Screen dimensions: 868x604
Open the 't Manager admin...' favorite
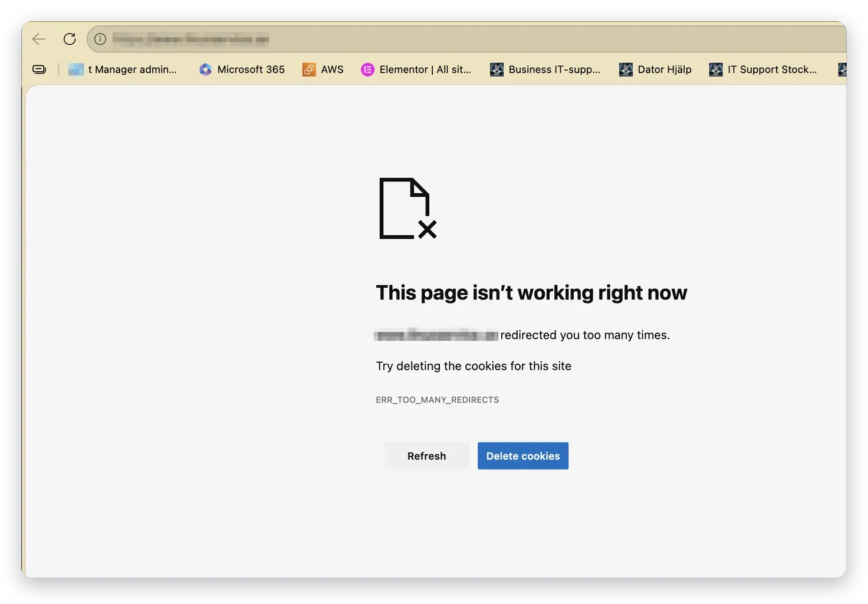(123, 70)
